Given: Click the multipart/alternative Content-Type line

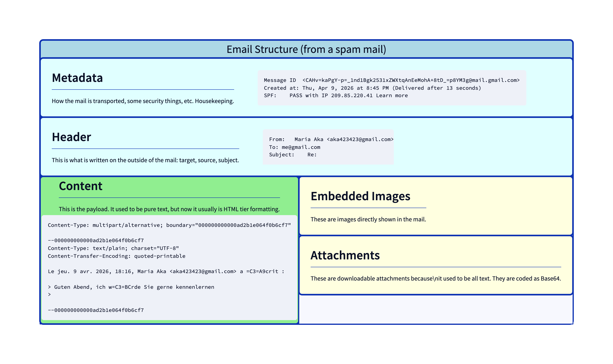Looking at the screenshot, I should 169,225.
